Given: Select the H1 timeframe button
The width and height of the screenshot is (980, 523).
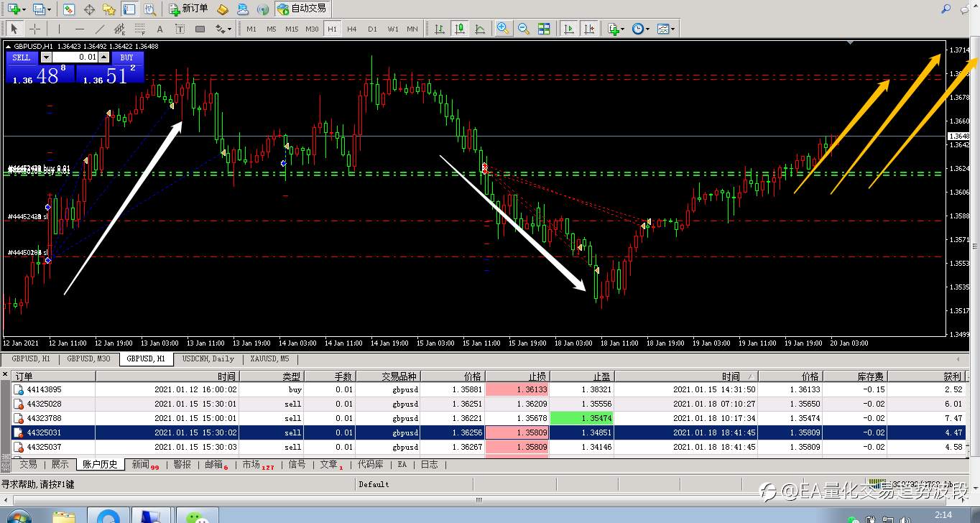Looking at the screenshot, I should tap(332, 29).
